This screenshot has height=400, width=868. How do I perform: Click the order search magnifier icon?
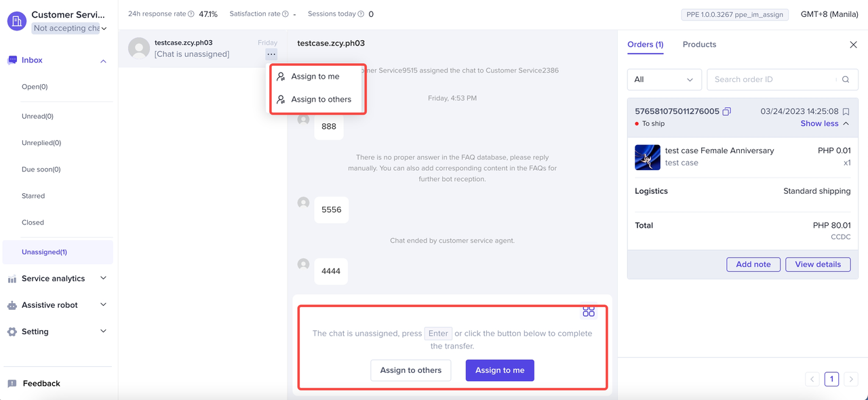[x=846, y=79]
